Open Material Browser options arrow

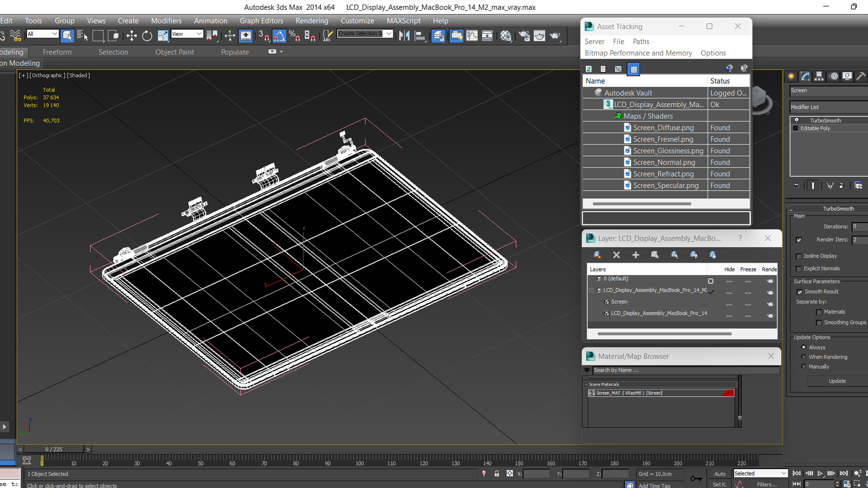(587, 370)
